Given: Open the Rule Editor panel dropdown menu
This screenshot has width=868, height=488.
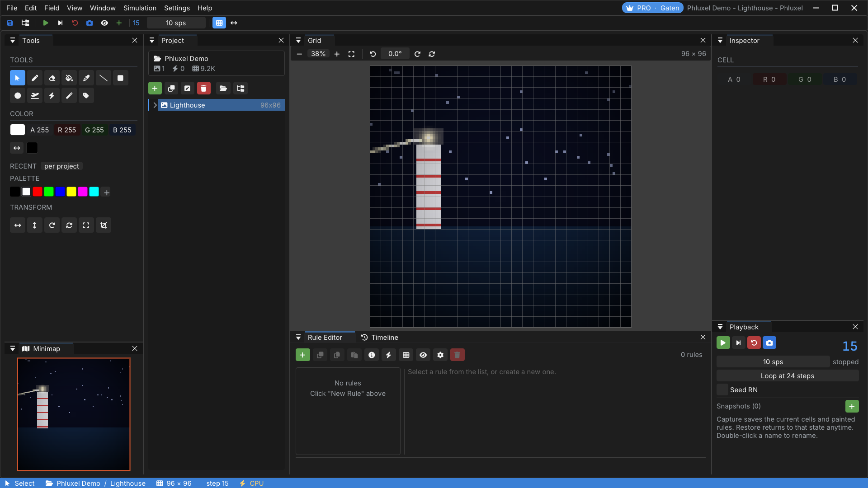Looking at the screenshot, I should pos(298,338).
